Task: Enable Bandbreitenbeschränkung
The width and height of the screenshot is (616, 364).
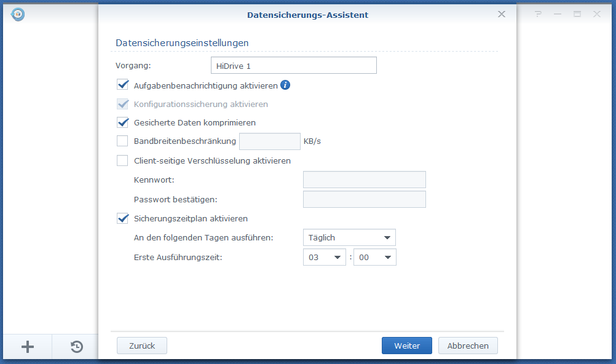Action: click(122, 141)
